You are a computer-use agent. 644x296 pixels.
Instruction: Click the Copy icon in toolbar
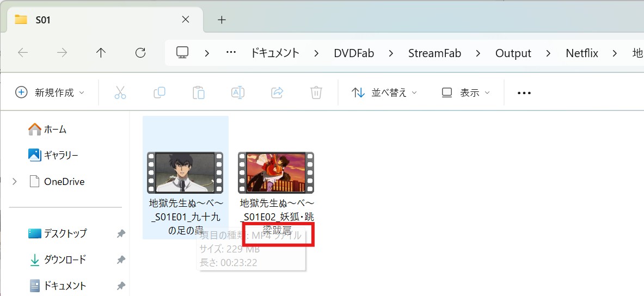(160, 93)
